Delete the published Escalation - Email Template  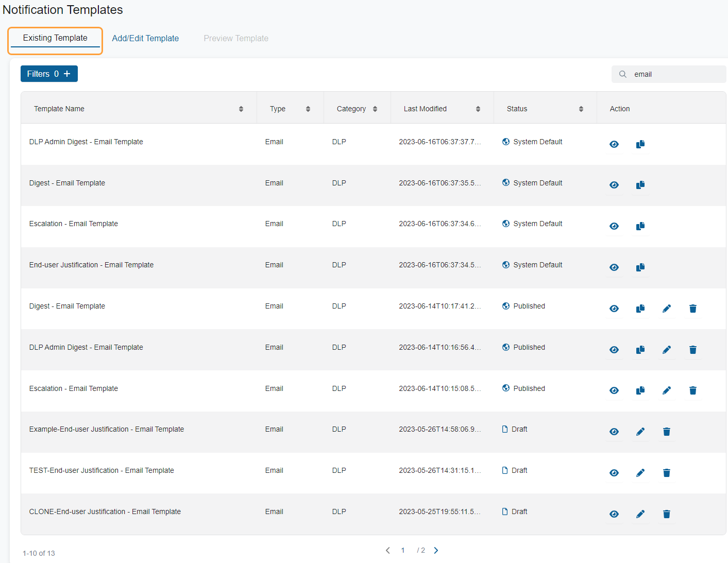(693, 390)
